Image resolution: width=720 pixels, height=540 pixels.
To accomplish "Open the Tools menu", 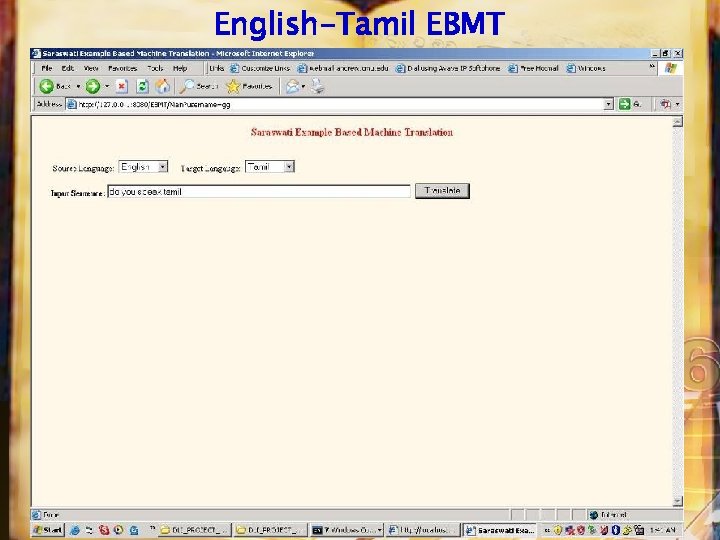I will [155, 68].
